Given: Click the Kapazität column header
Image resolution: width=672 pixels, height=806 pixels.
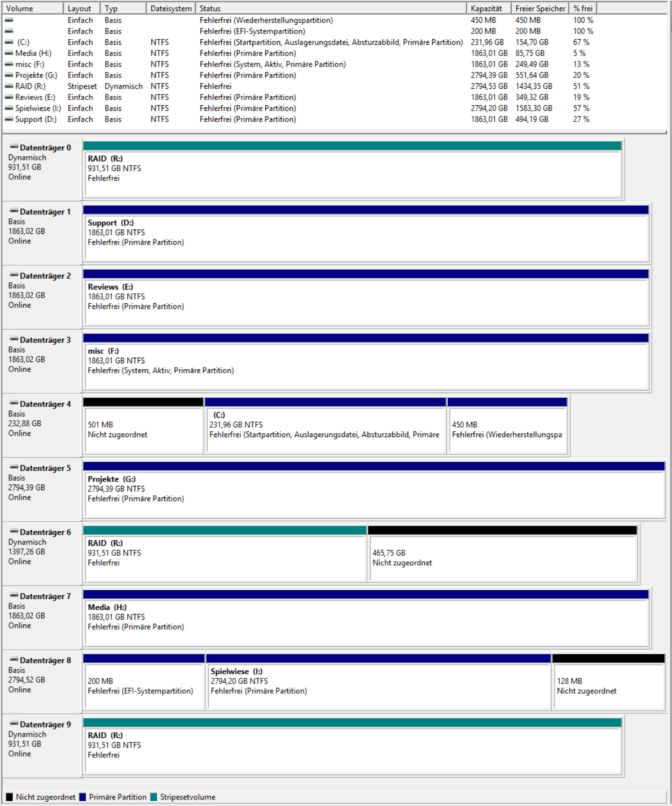Looking at the screenshot, I should (489, 8).
